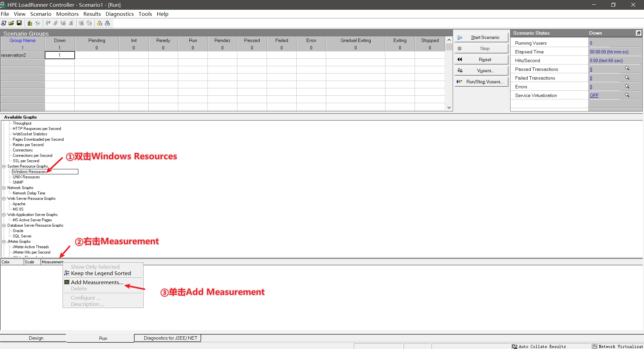Click the Service Virtualization OFF link
The height and width of the screenshot is (349, 644).
coord(594,95)
